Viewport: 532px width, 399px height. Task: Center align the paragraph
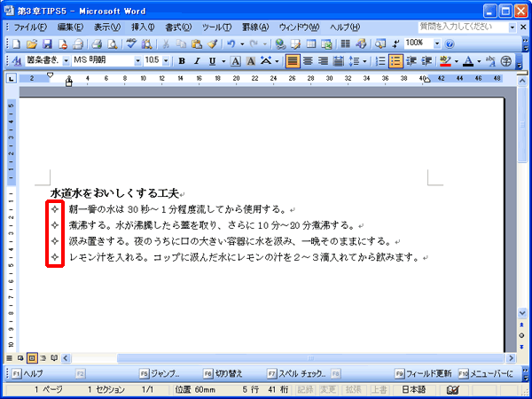(x=308, y=61)
